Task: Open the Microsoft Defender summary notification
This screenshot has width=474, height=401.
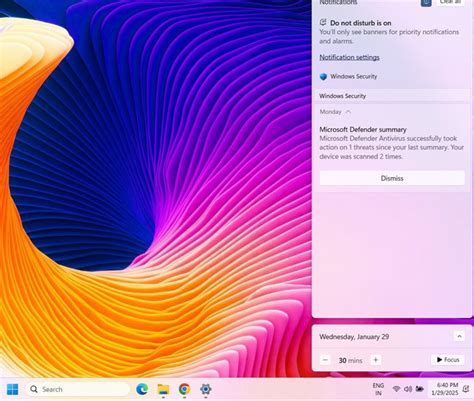Action: coord(392,143)
